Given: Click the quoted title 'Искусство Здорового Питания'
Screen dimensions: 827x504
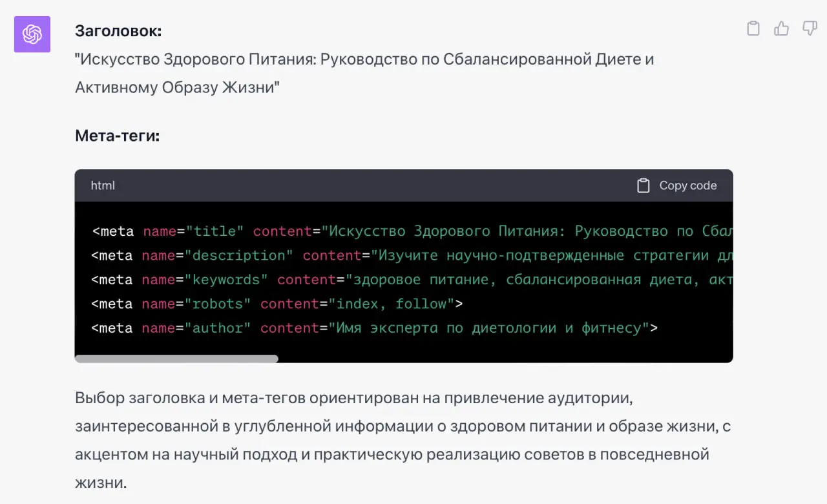Looking at the screenshot, I should [x=364, y=73].
